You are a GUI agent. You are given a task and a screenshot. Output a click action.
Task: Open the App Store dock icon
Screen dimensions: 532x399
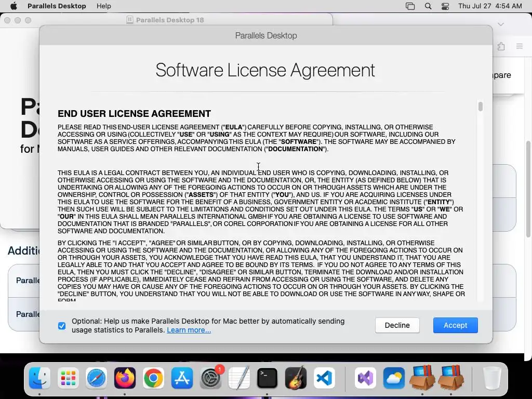click(182, 378)
